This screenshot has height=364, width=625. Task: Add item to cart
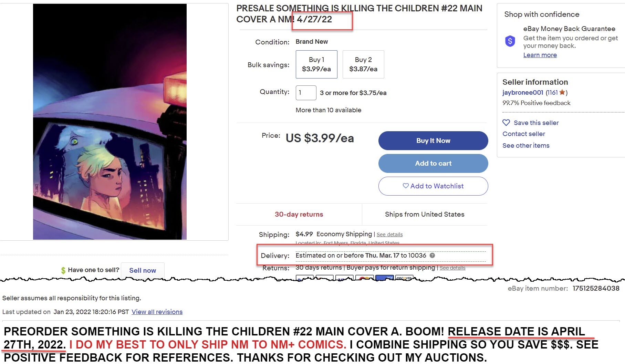(x=433, y=163)
